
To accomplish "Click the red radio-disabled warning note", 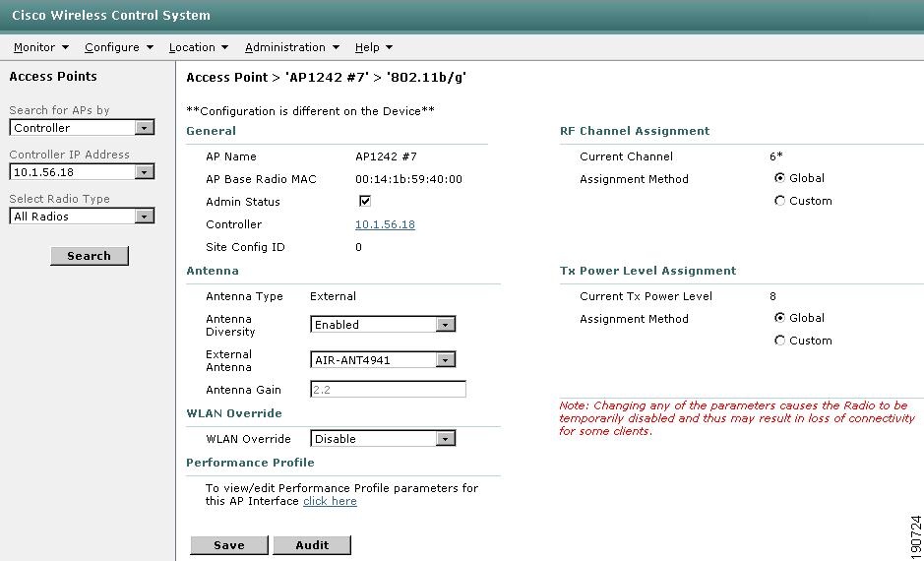I will coord(737,418).
